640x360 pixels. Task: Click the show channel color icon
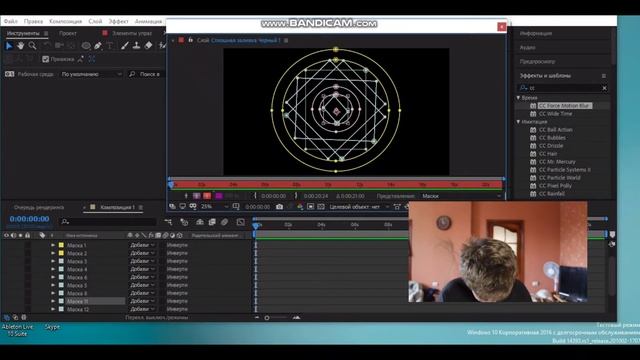(x=300, y=207)
